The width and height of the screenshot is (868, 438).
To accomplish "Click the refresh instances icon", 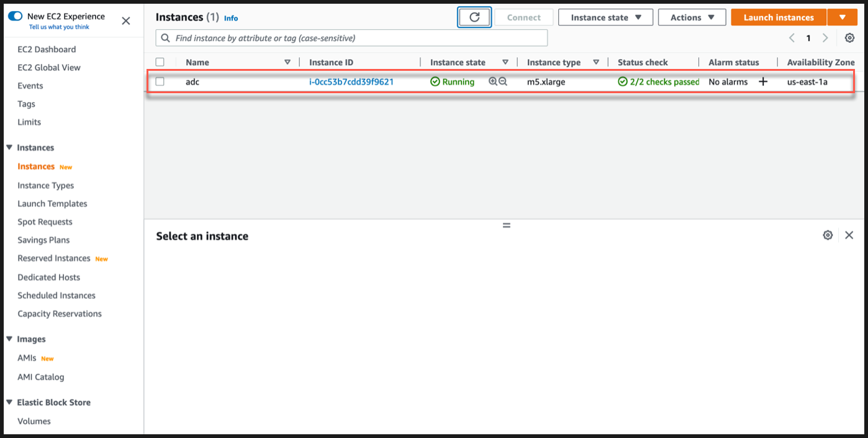I will 474,17.
